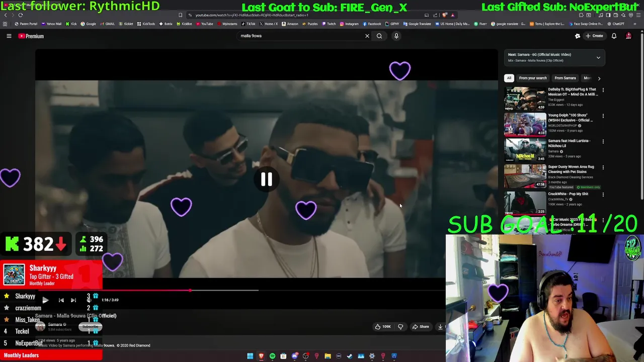The width and height of the screenshot is (644, 362).
Task: Open Spotify from the taskbar
Action: [272, 356]
